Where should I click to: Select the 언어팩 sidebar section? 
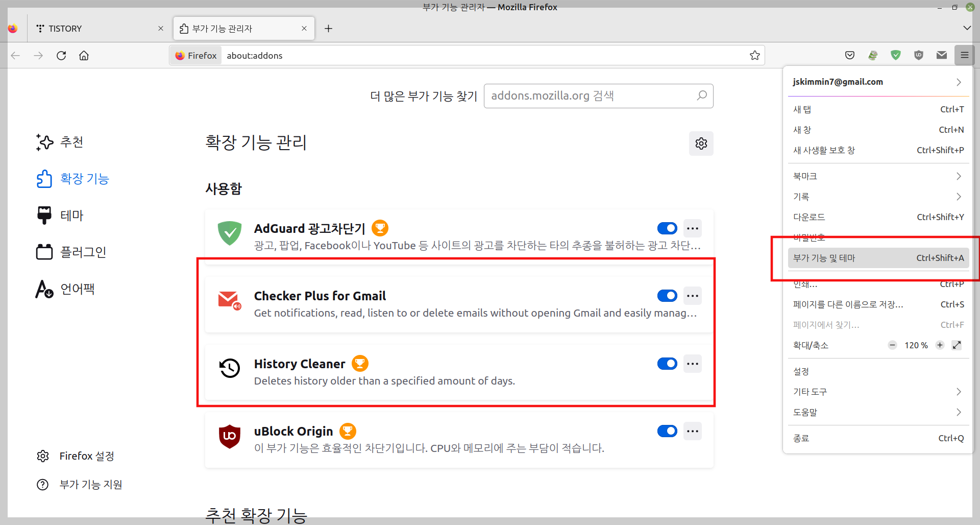78,289
